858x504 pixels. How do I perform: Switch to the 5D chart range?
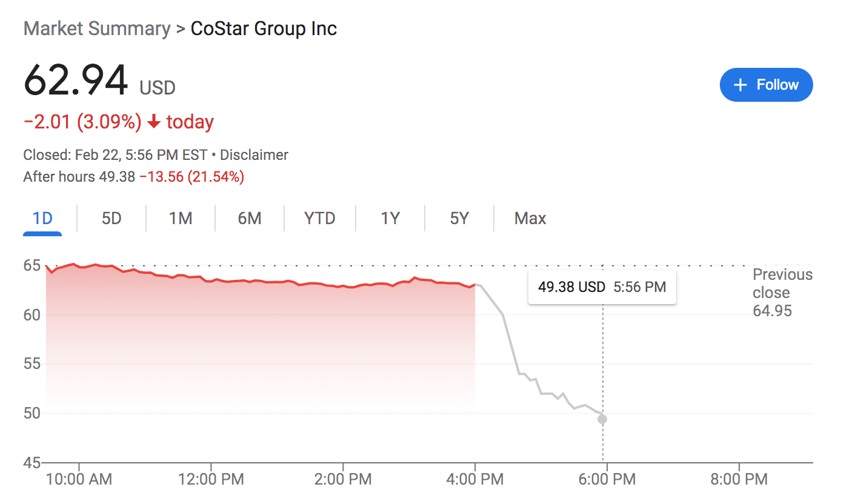(111, 218)
